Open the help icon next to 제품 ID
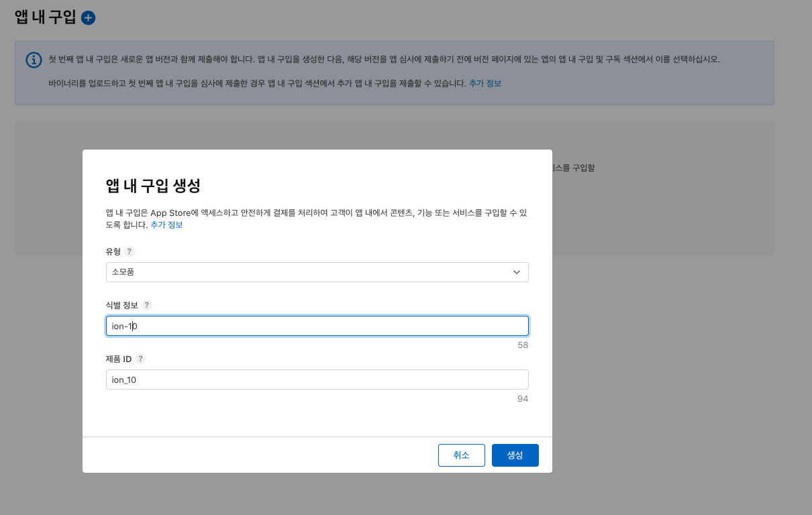Image resolution: width=812 pixels, height=515 pixels. [140, 359]
